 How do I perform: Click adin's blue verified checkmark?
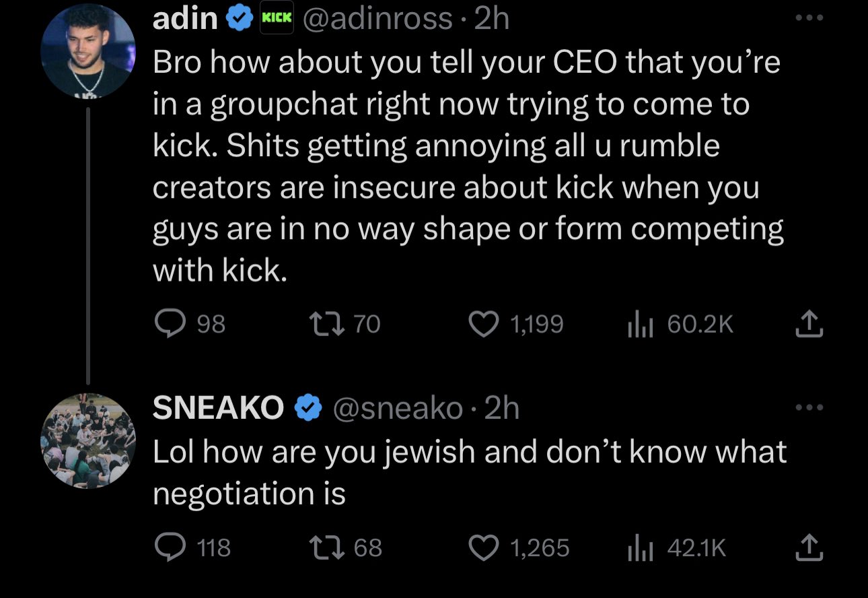[x=238, y=20]
